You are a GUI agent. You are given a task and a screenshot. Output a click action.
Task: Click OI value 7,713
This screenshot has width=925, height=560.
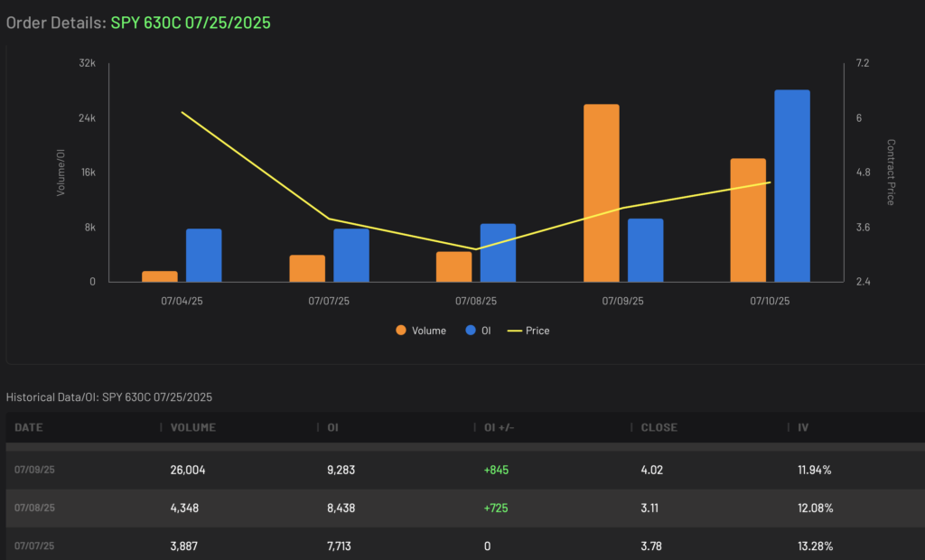pos(339,546)
